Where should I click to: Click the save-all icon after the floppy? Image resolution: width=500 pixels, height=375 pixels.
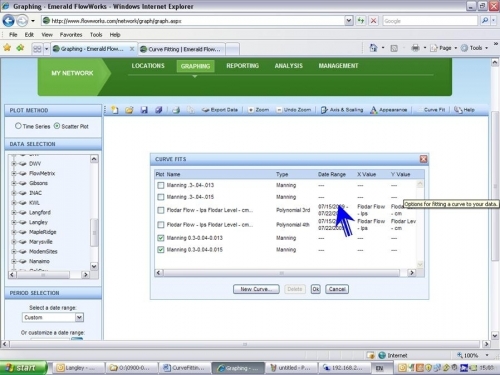point(159,110)
